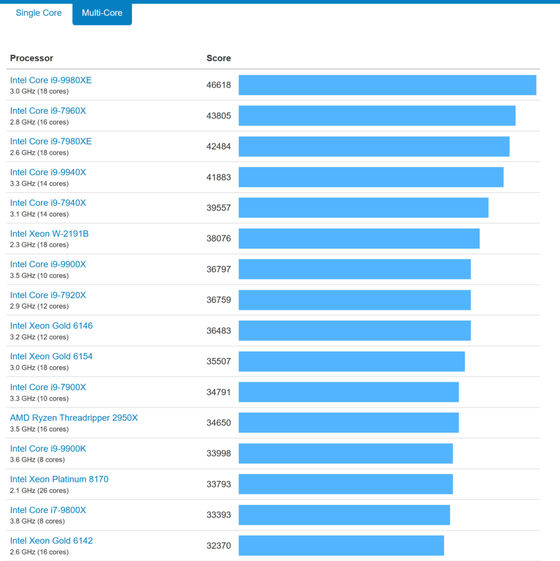The image size is (560, 561).
Task: Click the score value 36483
Action: [x=219, y=331]
